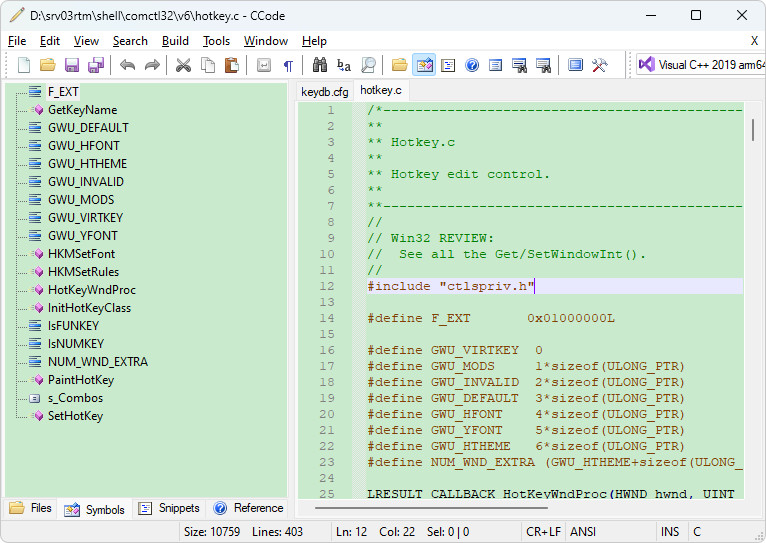Select the Symbols panel tab
The image size is (766, 543).
coord(95,509)
